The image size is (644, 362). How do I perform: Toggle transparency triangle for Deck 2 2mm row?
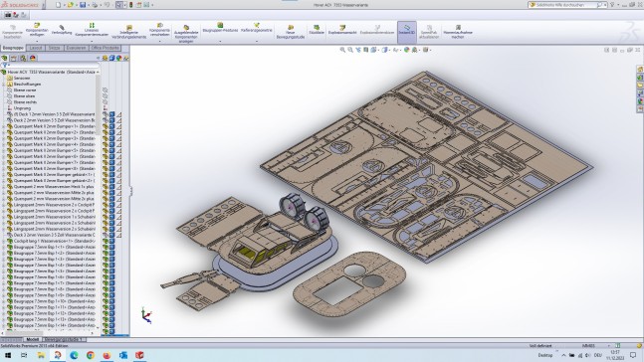(119, 120)
